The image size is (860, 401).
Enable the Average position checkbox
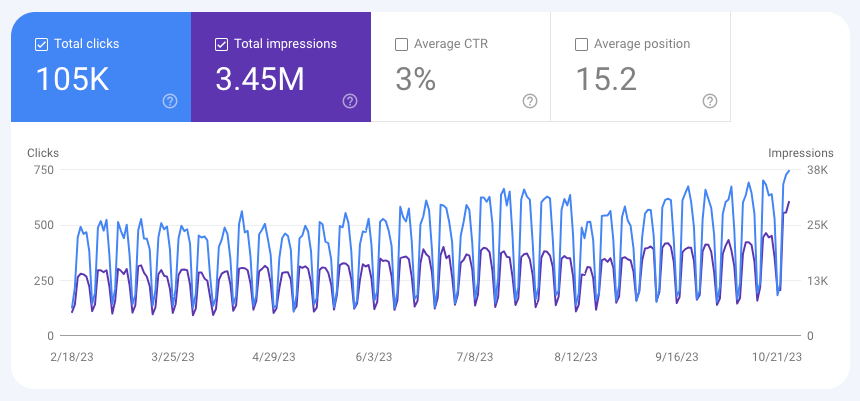[581, 44]
